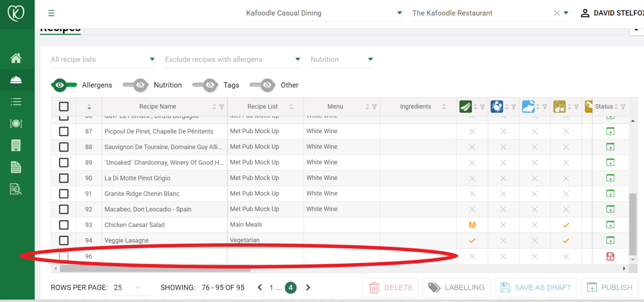The height and width of the screenshot is (302, 644).
Task: Click the Publish button
Action: 610,288
